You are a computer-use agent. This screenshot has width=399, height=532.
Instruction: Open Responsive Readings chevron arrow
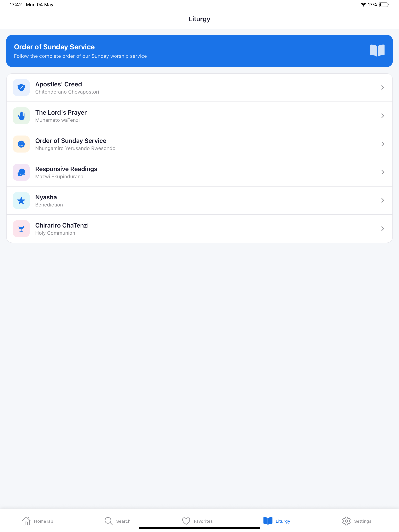click(382, 172)
